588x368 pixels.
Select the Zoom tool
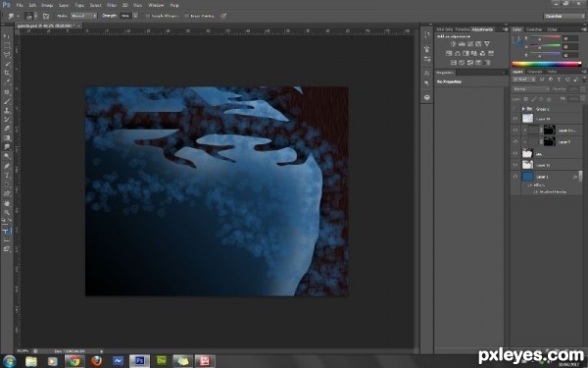point(7,212)
